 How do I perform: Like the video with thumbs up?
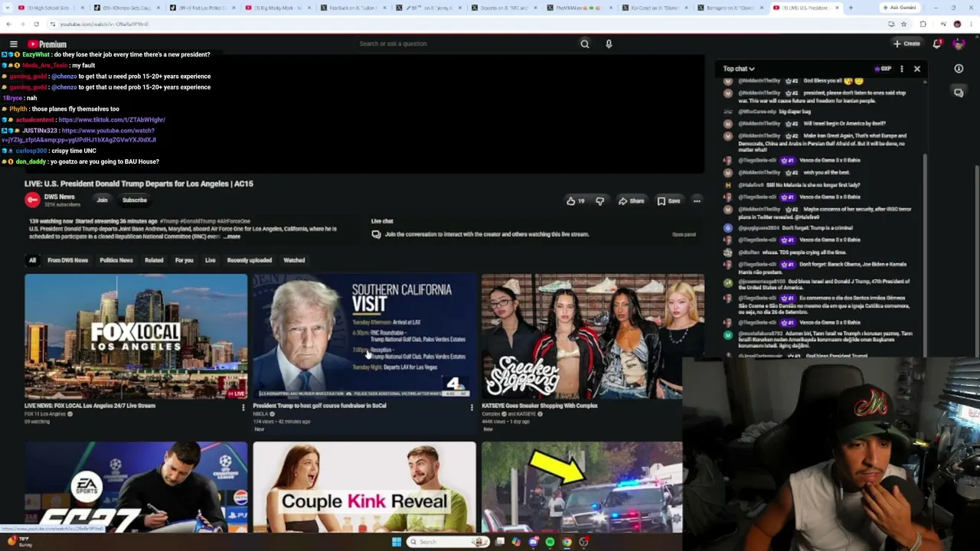click(575, 201)
